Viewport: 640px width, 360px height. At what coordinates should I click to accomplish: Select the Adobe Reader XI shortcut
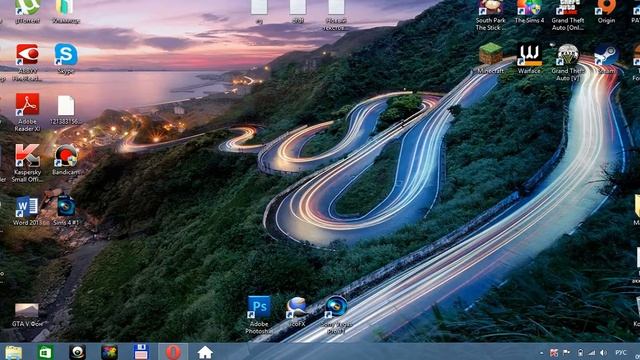click(27, 112)
